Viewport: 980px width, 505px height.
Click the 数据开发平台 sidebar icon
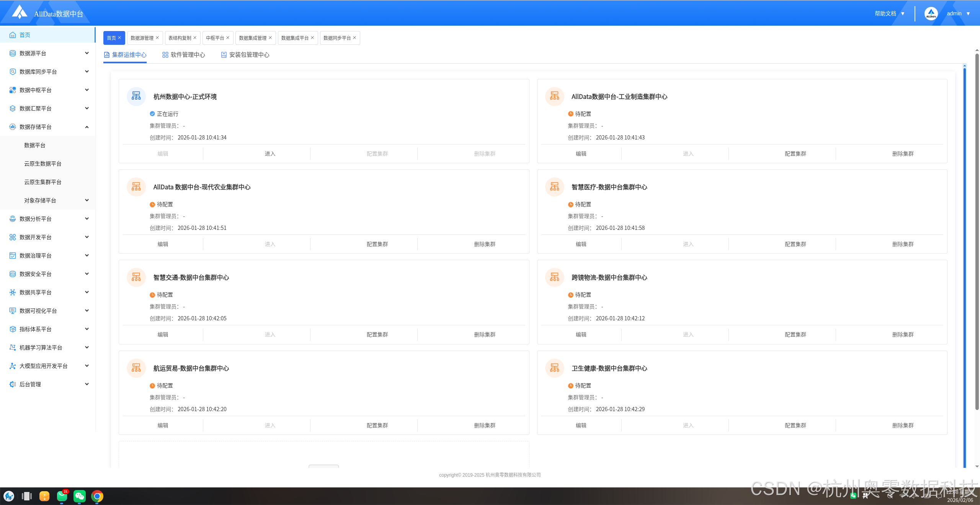pyautogui.click(x=13, y=237)
